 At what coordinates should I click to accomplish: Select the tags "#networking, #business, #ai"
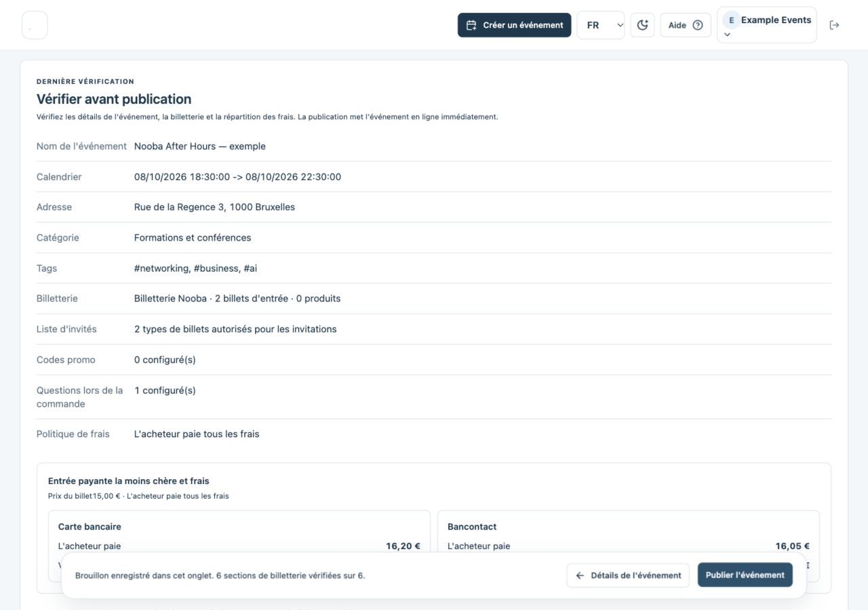(x=195, y=268)
